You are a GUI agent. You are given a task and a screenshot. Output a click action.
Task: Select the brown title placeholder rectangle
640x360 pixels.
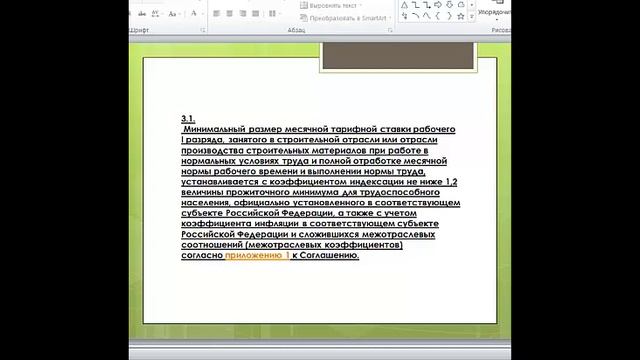(398, 56)
